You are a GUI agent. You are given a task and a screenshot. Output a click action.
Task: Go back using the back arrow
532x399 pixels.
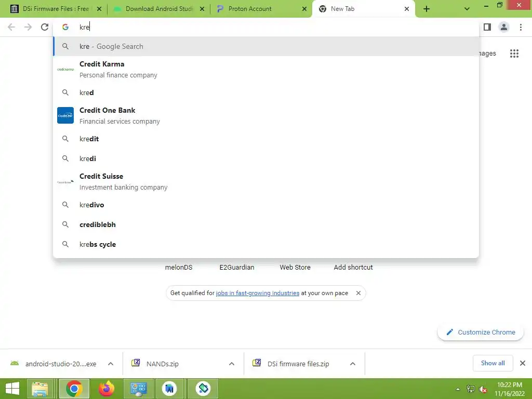click(11, 27)
